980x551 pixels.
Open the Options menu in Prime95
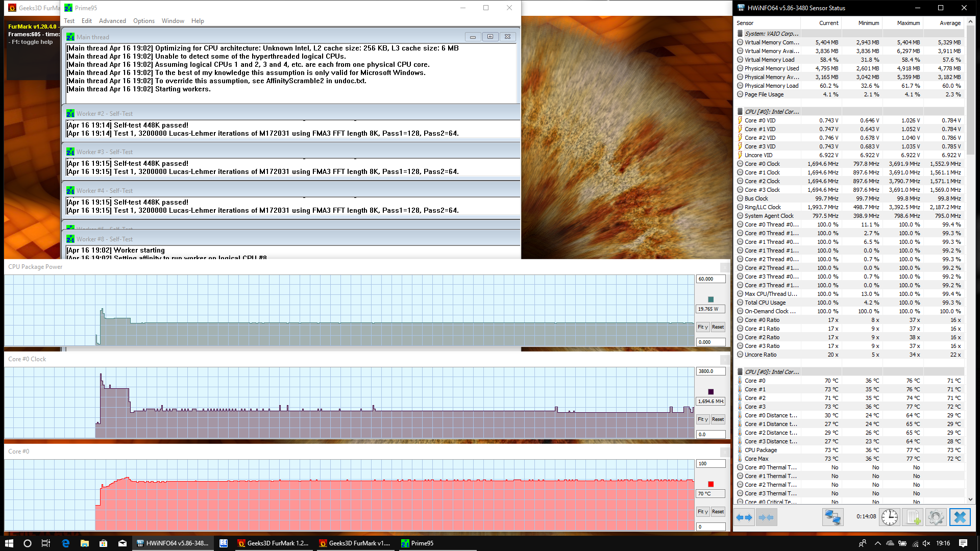[x=144, y=21]
